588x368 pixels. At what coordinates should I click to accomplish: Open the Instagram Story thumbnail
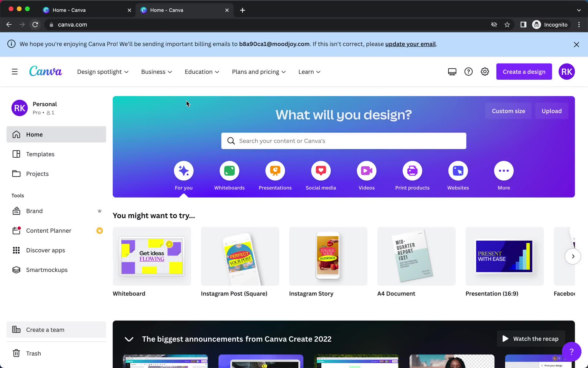328,256
